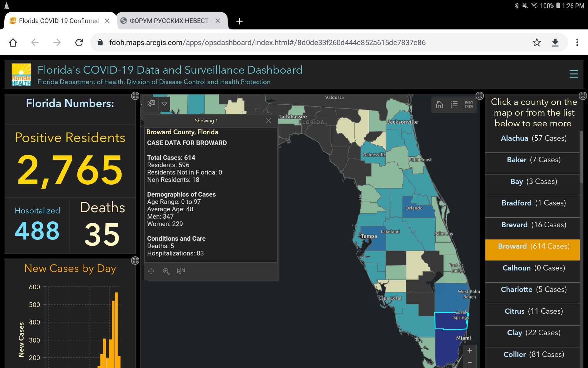Switch to the ФОРУМ РУССКИХ НЕВЕСТ tab

pyautogui.click(x=169, y=21)
